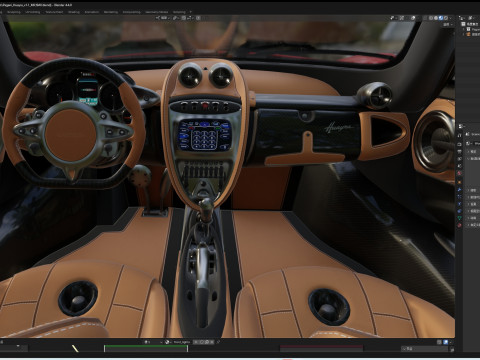480x360 pixels.
Task: Open the Properties editor type dropdown
Action: click(x=461, y=126)
